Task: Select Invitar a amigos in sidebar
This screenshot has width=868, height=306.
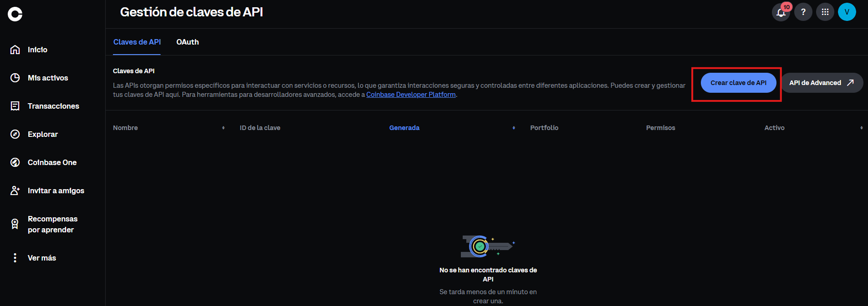Action: 56,191
